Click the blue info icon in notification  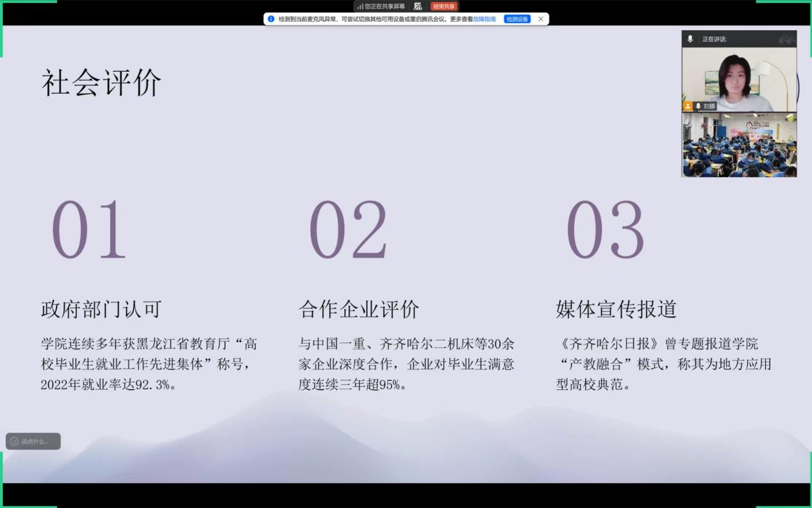pos(271,19)
